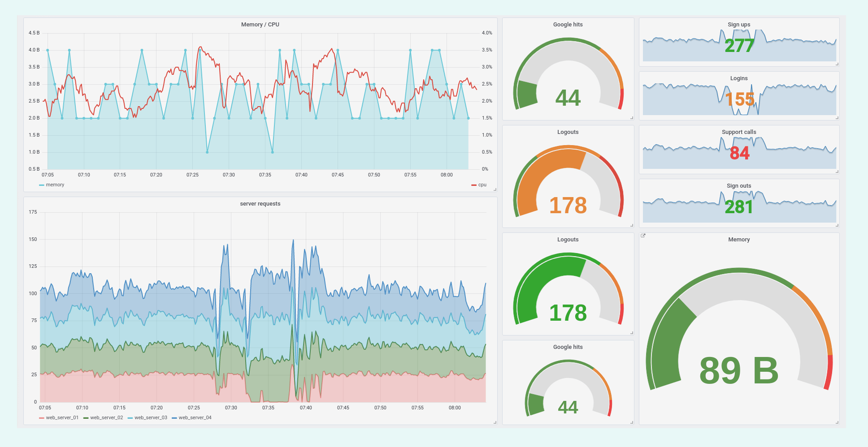Click the 07:05 label under server requests chart
The height and width of the screenshot is (447, 868).
click(45, 408)
